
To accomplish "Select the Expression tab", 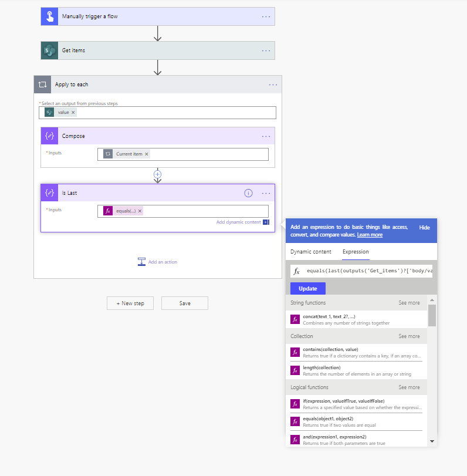I will tap(356, 252).
